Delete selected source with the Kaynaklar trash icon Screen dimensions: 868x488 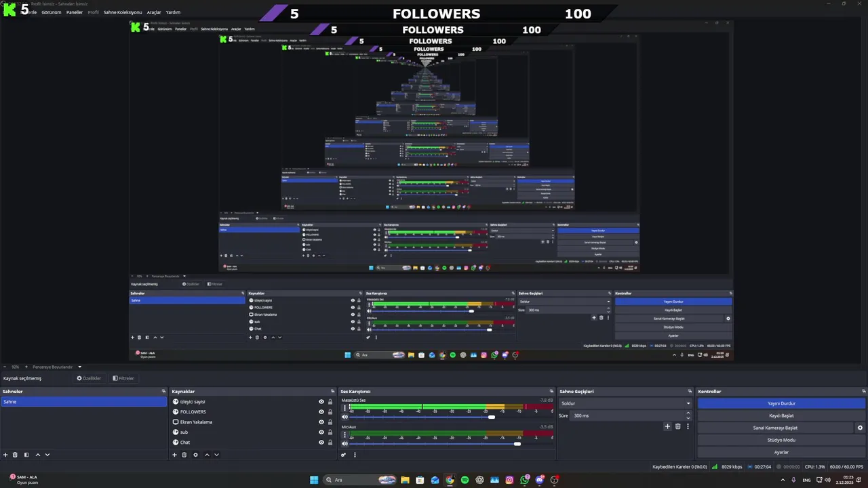184,455
